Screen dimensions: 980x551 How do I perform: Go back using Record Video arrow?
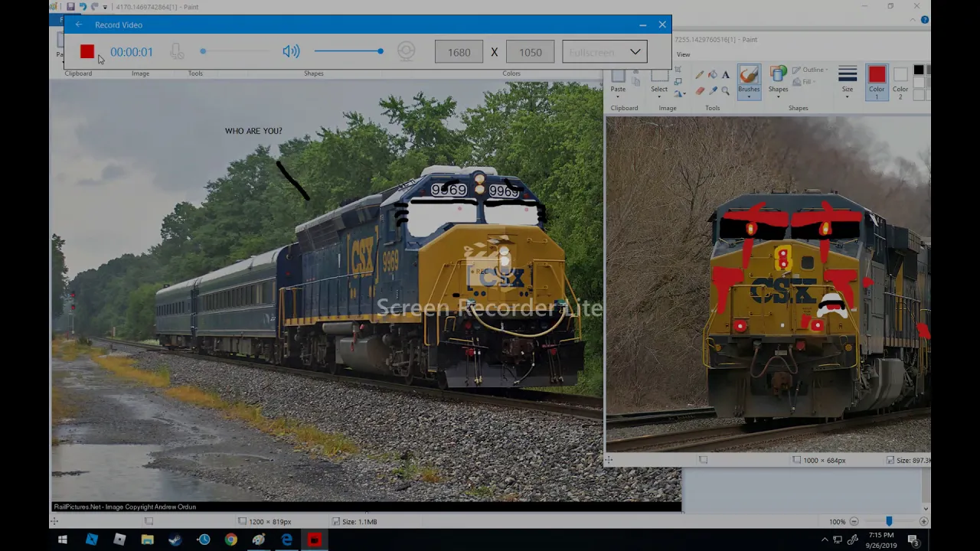(x=79, y=24)
